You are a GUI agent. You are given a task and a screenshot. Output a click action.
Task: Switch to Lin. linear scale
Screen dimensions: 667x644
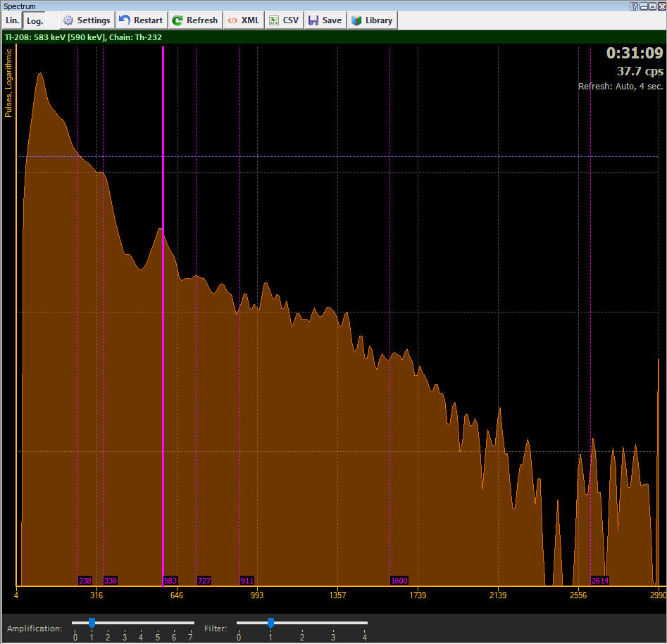12,20
